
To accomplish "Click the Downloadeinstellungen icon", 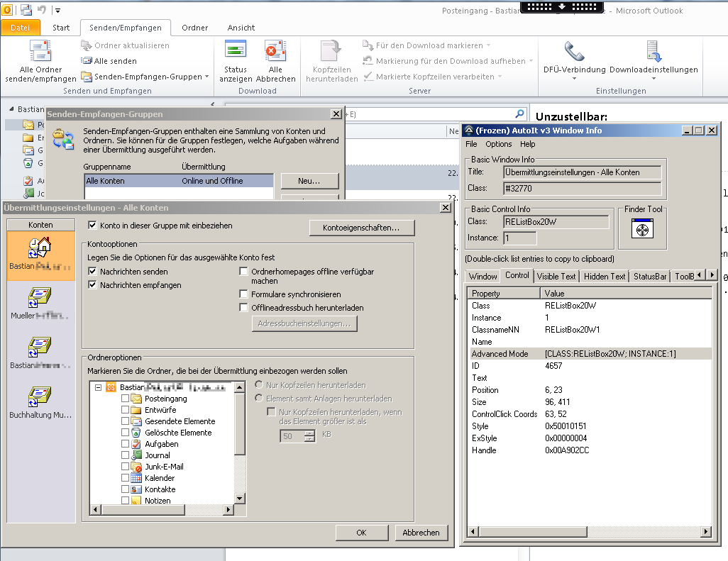I will click(653, 53).
